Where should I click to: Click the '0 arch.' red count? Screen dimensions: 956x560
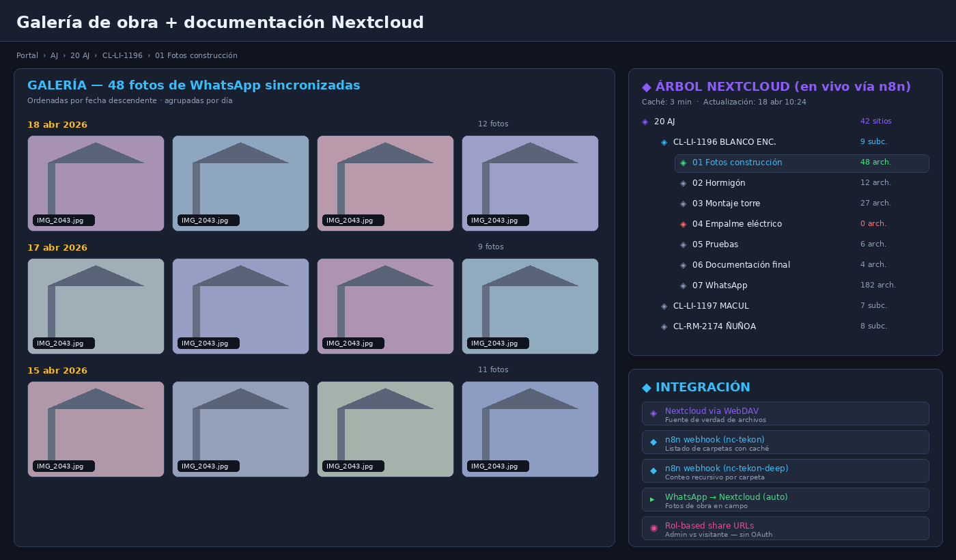point(873,224)
